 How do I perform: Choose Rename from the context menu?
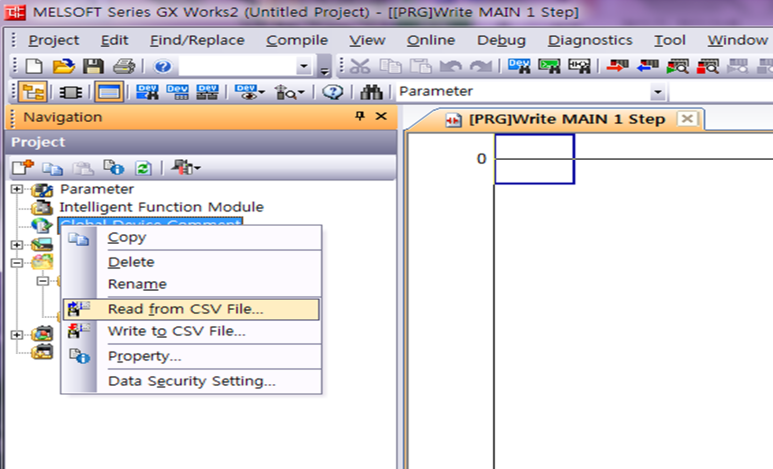point(192,284)
